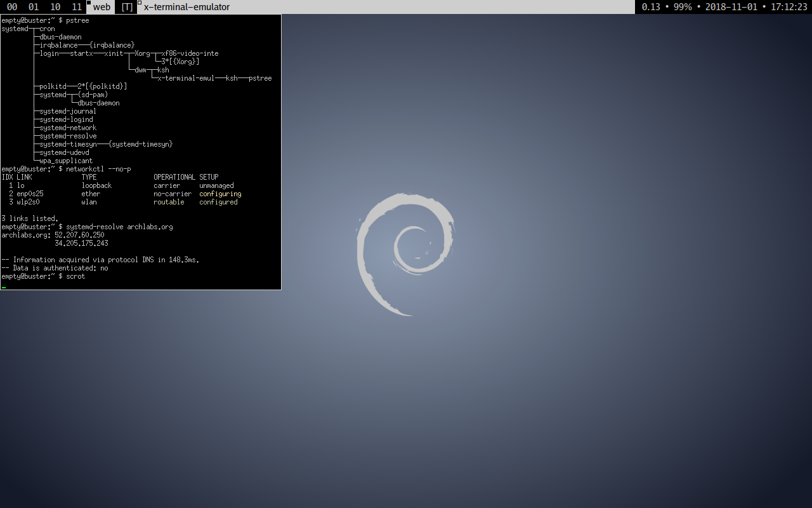The image size is (812, 508).
Task: Click the 0.13 load value in status bar
Action: coord(651,7)
